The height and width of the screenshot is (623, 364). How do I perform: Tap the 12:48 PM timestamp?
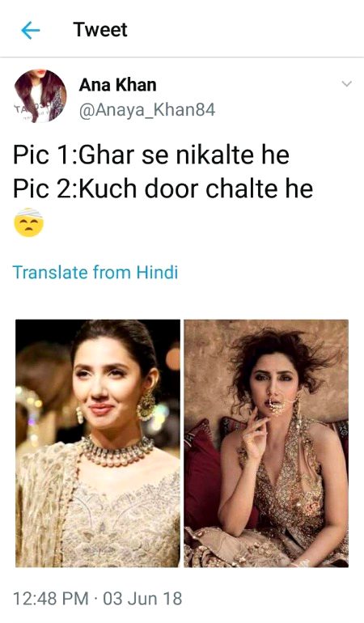[x=51, y=599]
